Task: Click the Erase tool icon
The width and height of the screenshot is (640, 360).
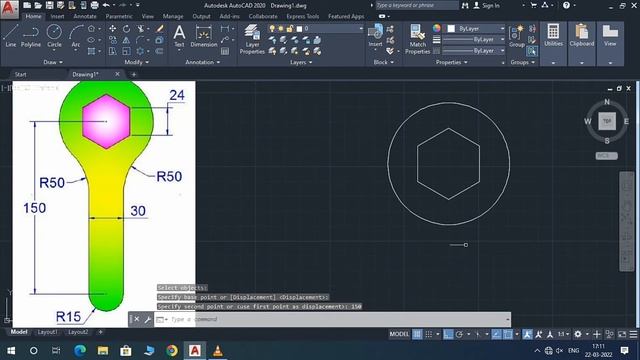Action: 160,29
